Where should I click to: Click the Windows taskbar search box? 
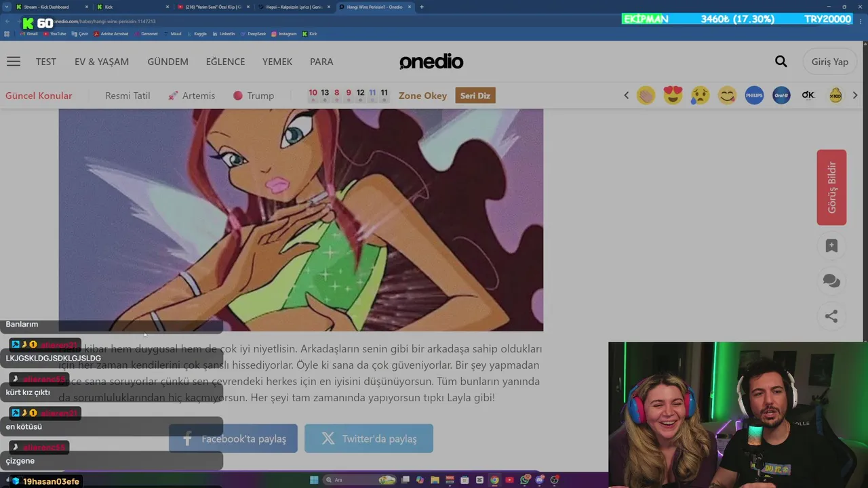tap(358, 480)
